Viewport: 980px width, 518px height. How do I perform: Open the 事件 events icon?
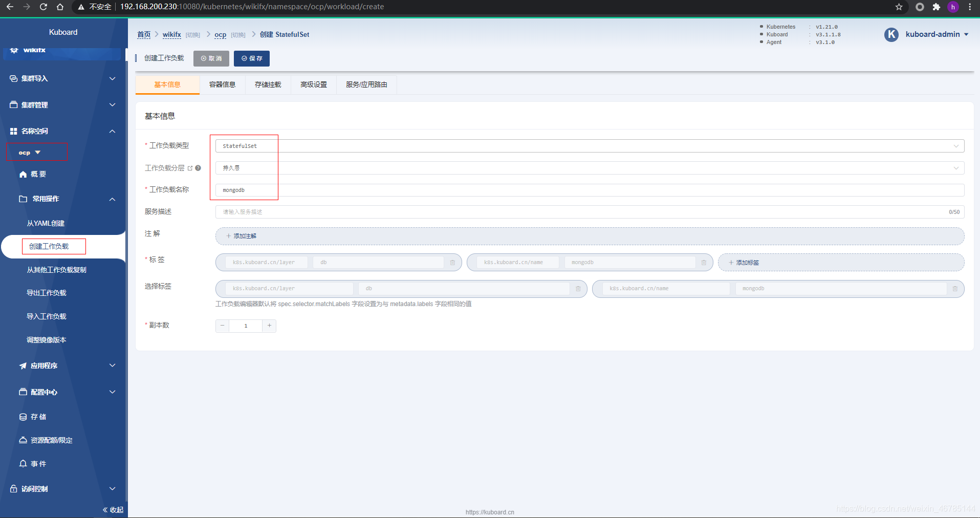(23, 464)
